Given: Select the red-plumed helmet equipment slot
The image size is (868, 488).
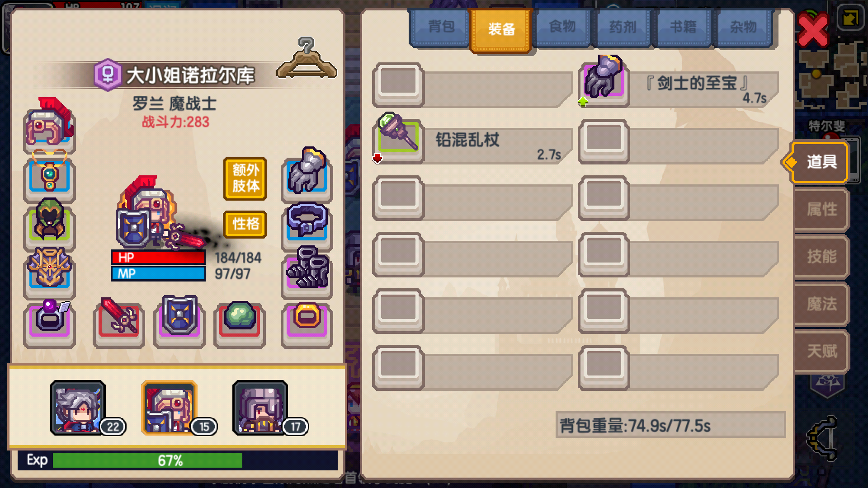Looking at the screenshot, I should (x=50, y=126).
